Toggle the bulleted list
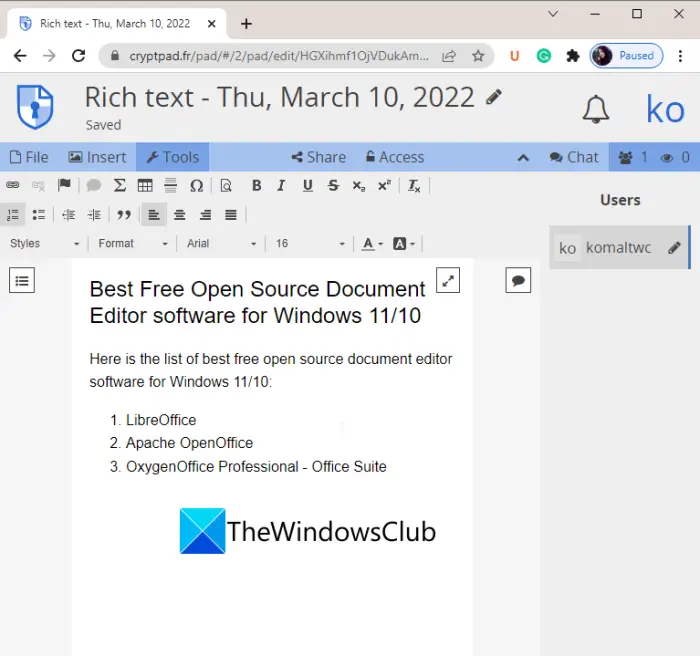Viewport: 700px width, 656px height. 39,215
